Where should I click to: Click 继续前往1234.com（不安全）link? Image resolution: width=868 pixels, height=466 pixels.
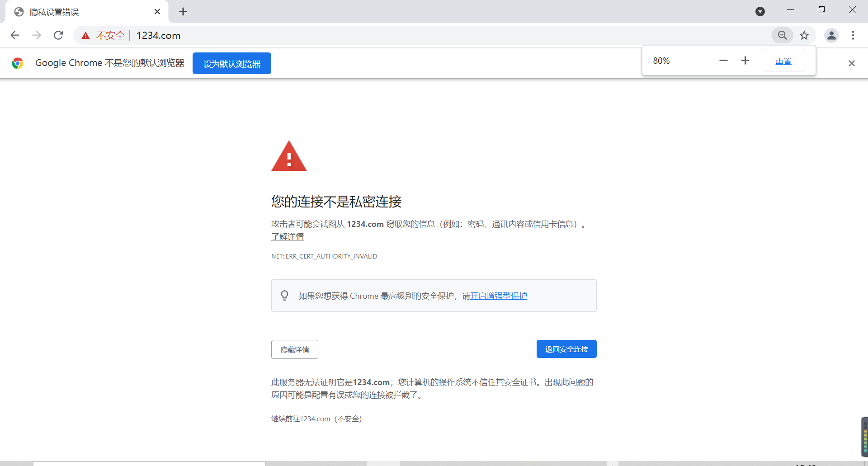pyautogui.click(x=318, y=419)
